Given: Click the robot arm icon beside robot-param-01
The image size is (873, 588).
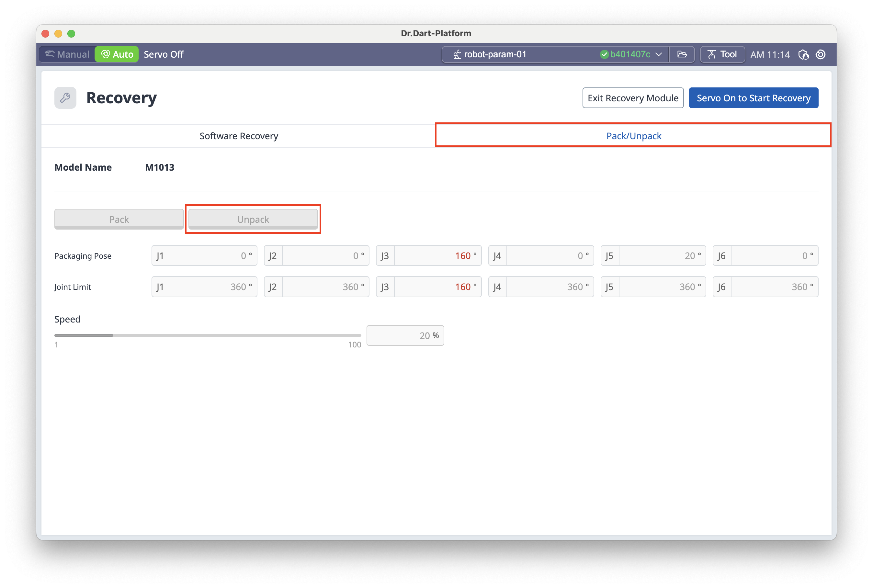Looking at the screenshot, I should (x=457, y=55).
